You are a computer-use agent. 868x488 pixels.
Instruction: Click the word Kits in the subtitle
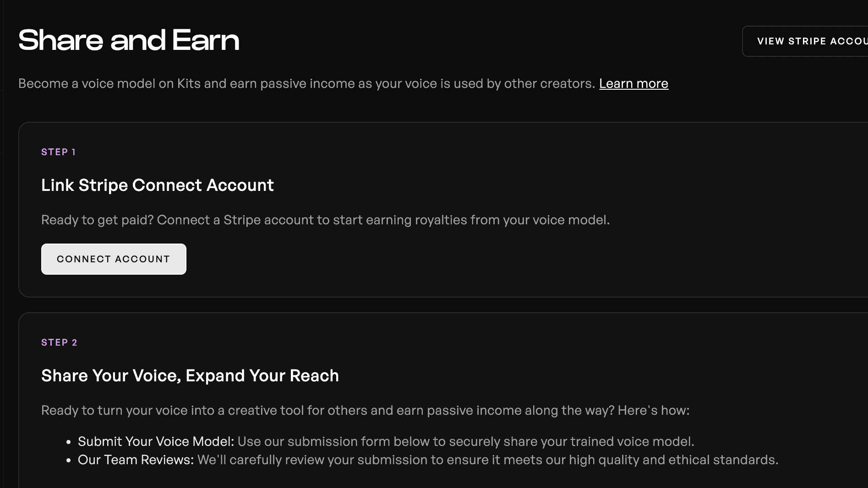[x=189, y=84]
